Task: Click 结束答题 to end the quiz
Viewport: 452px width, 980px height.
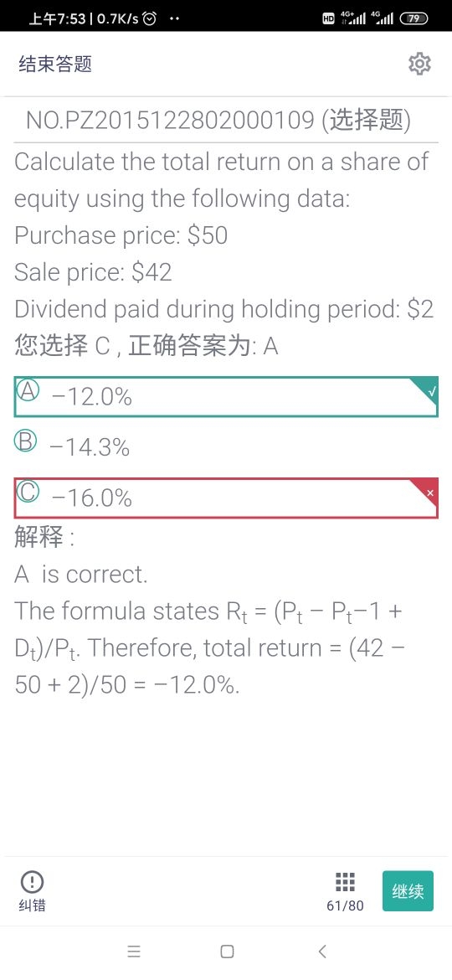Action: click(x=55, y=64)
